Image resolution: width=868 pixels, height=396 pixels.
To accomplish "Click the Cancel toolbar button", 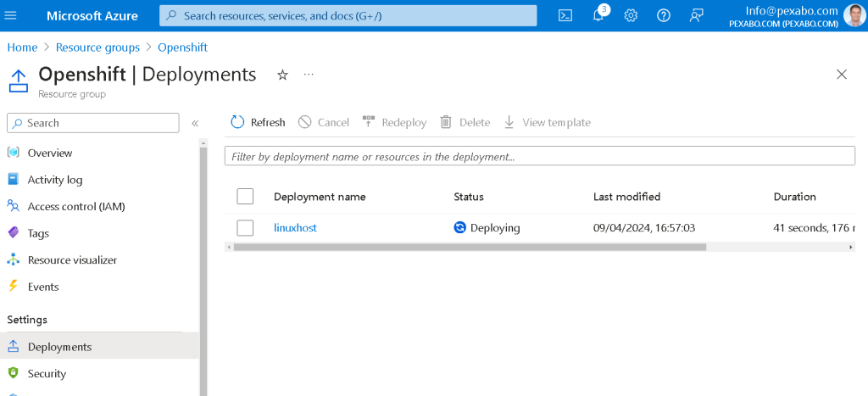I will pos(323,122).
